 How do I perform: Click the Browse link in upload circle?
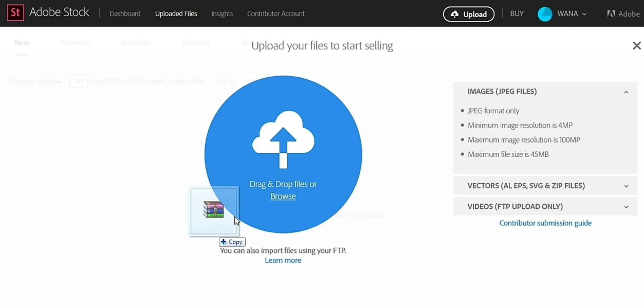tap(283, 196)
